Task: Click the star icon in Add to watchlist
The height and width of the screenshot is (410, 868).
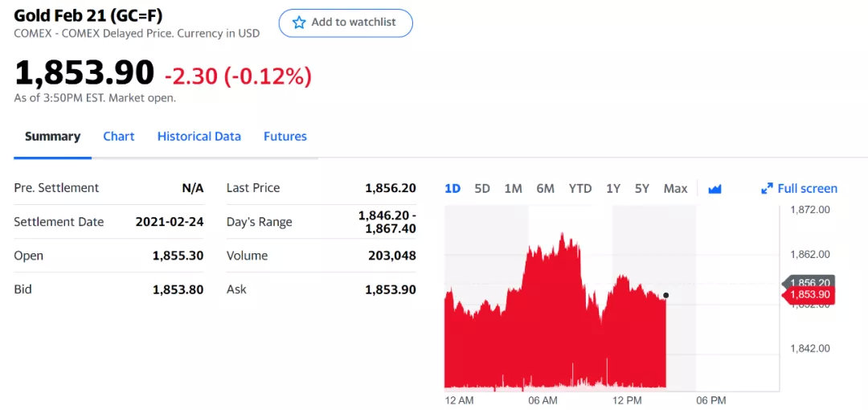Action: point(299,23)
